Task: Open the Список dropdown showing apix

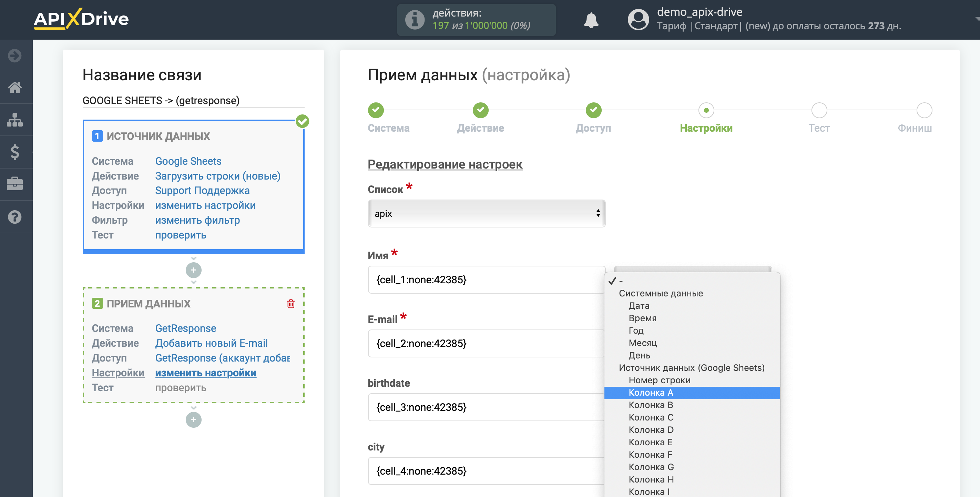Action: click(x=487, y=213)
